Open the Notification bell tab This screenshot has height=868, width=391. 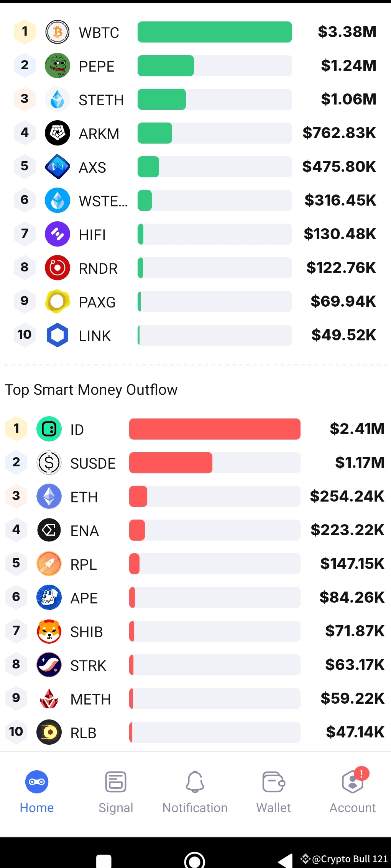(194, 791)
